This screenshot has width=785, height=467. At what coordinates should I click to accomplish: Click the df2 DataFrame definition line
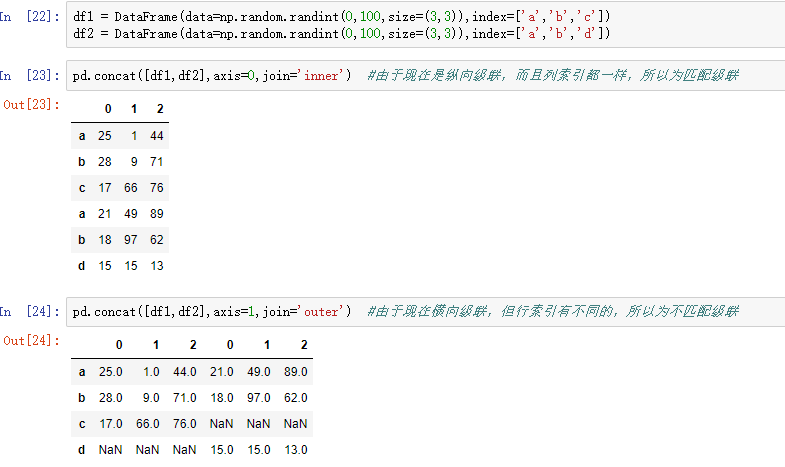(341, 34)
